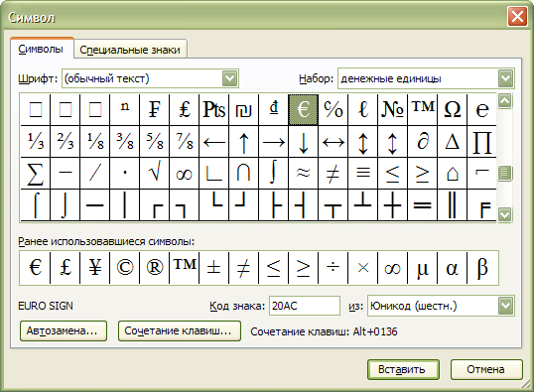Select the peseta Pts symbol
Image resolution: width=534 pixels, height=392 pixels.
click(x=213, y=110)
